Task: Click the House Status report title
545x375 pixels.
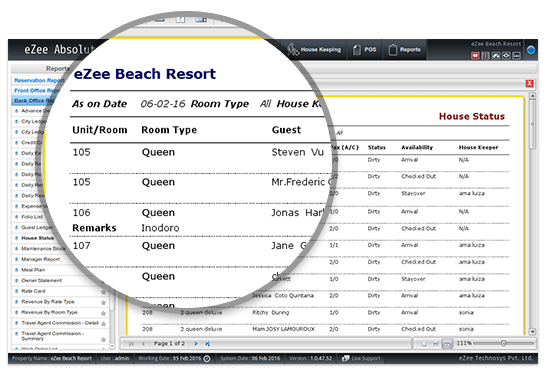Action: (x=472, y=116)
